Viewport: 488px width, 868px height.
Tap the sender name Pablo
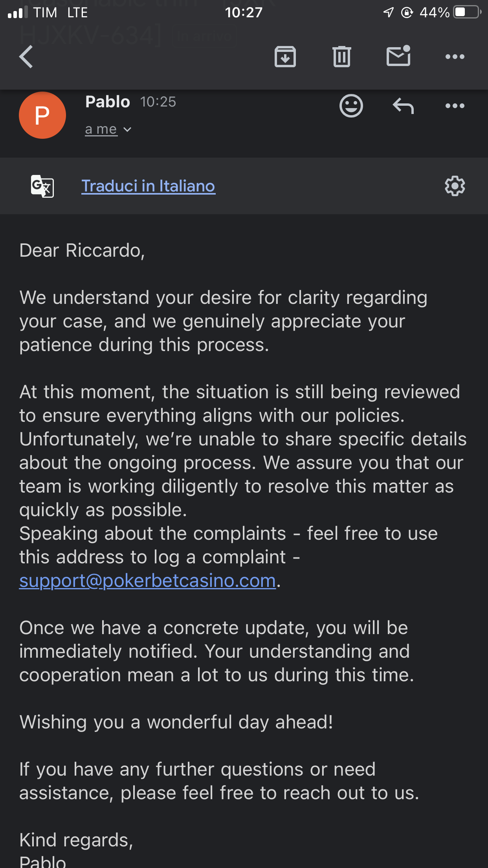click(108, 102)
